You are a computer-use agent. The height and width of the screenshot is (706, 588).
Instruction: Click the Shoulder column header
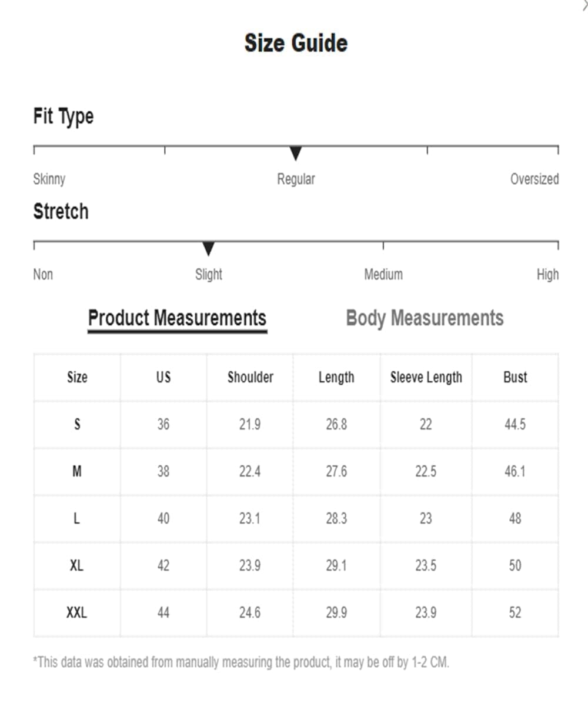(250, 377)
